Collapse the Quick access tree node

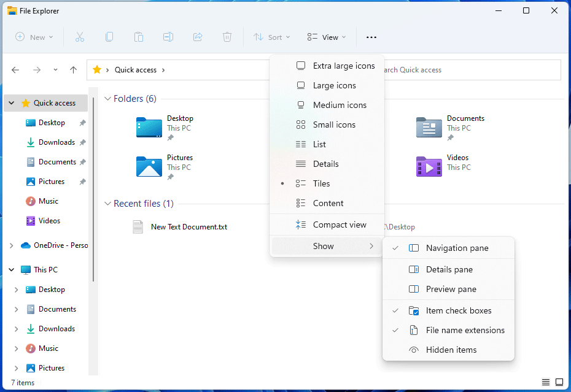12,103
